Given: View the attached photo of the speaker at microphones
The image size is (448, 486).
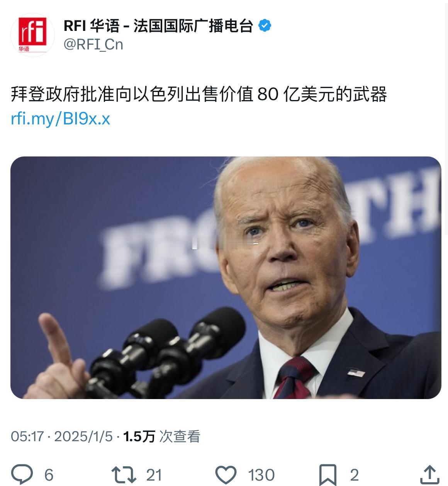Looking at the screenshot, I should [x=226, y=277].
